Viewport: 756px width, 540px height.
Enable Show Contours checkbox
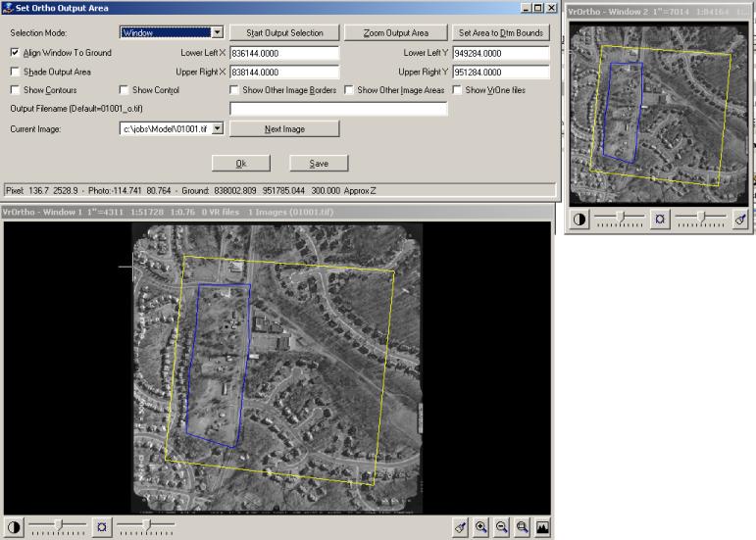pos(15,90)
